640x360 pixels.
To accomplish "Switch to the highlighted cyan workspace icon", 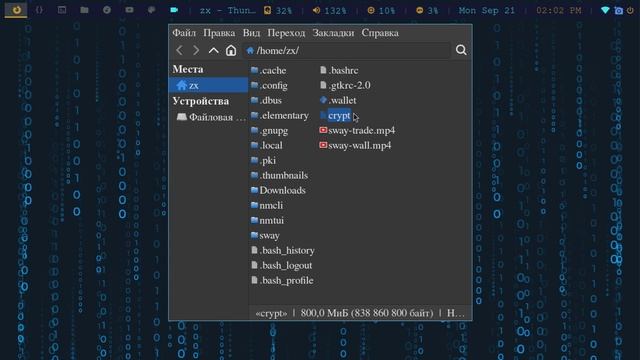I will click(x=174, y=10).
